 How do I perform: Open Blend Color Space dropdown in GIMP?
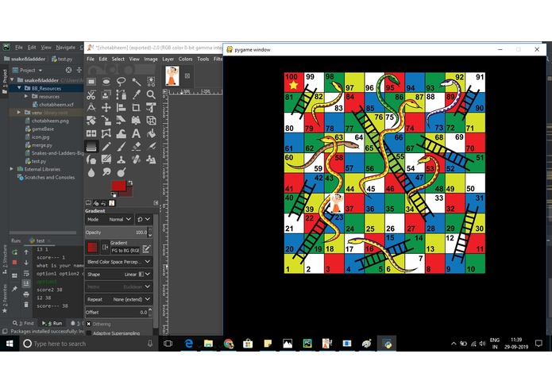pyautogui.click(x=119, y=262)
